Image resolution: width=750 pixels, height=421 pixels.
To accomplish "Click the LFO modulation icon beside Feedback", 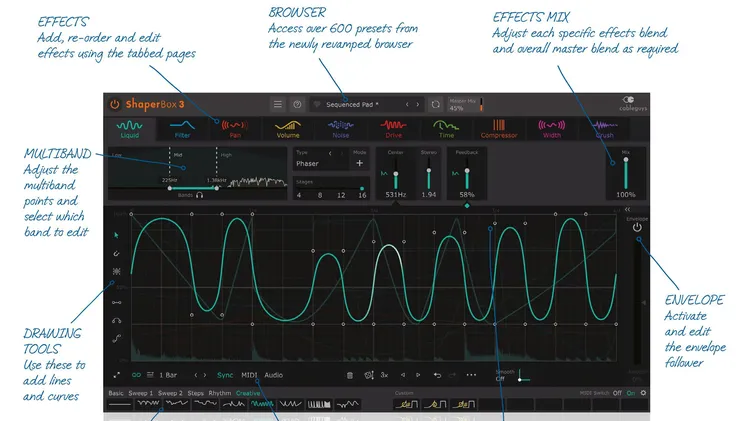I will [x=455, y=173].
